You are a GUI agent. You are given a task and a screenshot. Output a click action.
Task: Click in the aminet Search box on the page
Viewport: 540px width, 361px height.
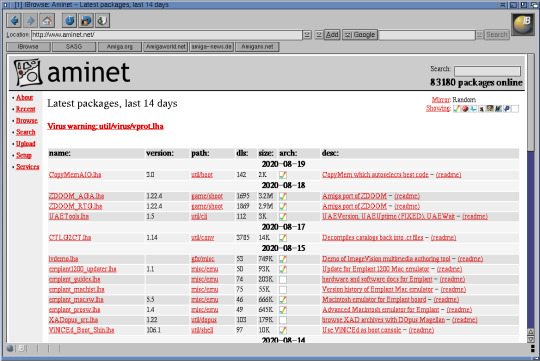click(x=487, y=71)
